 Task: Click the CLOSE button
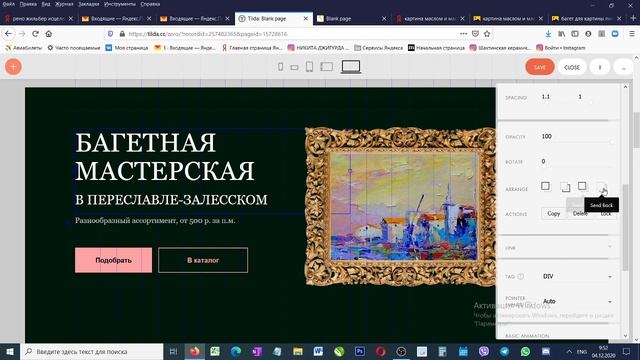tap(572, 67)
